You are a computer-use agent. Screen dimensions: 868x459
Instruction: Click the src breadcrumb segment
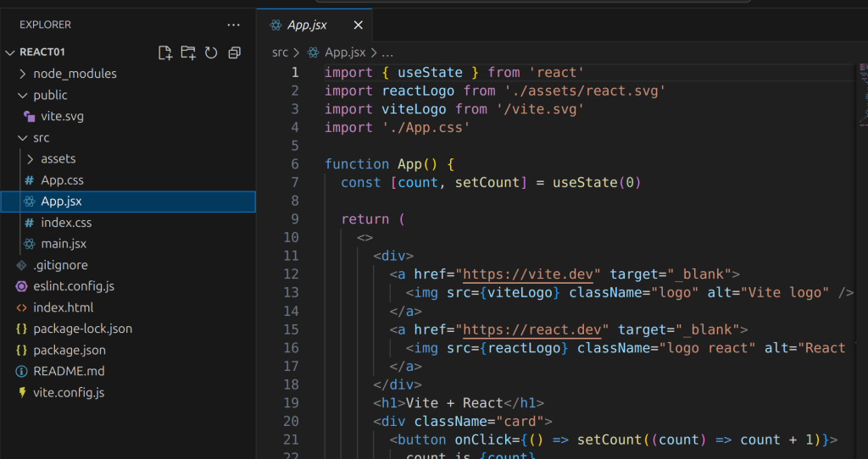(280, 53)
